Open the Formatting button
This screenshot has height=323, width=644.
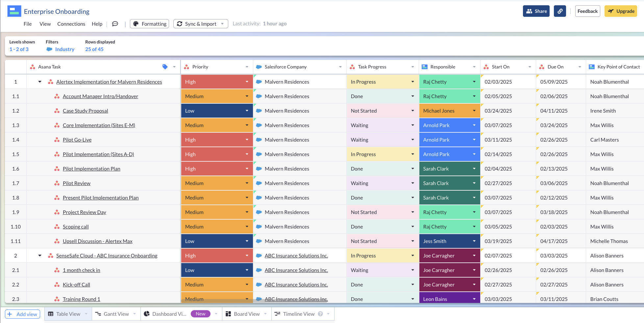pyautogui.click(x=150, y=24)
